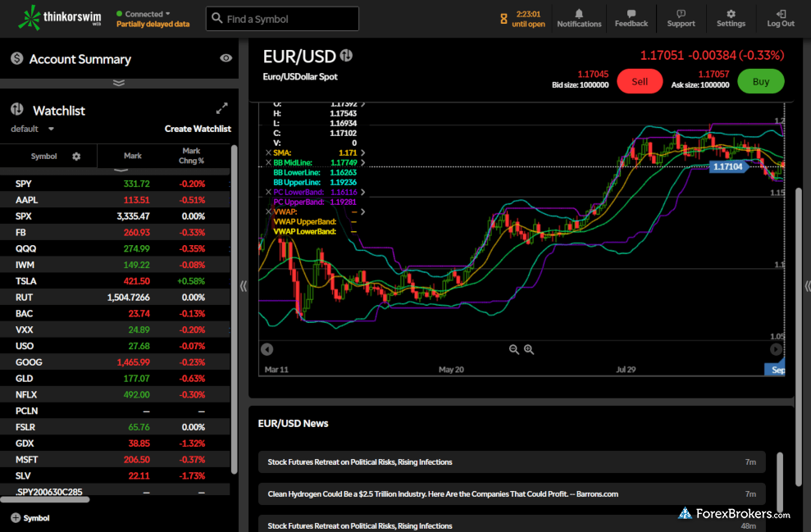Click the Sep date label on chart

[x=775, y=369]
